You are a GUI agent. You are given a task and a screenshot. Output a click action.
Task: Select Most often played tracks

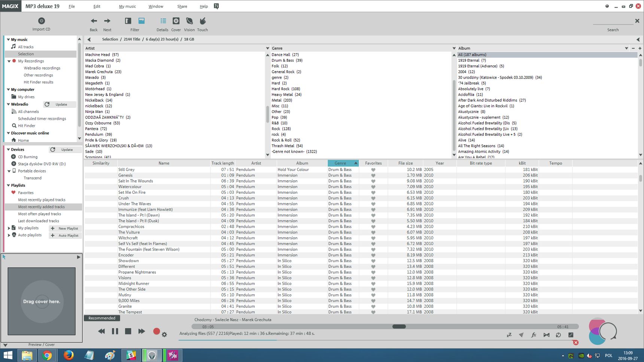[39, 214]
